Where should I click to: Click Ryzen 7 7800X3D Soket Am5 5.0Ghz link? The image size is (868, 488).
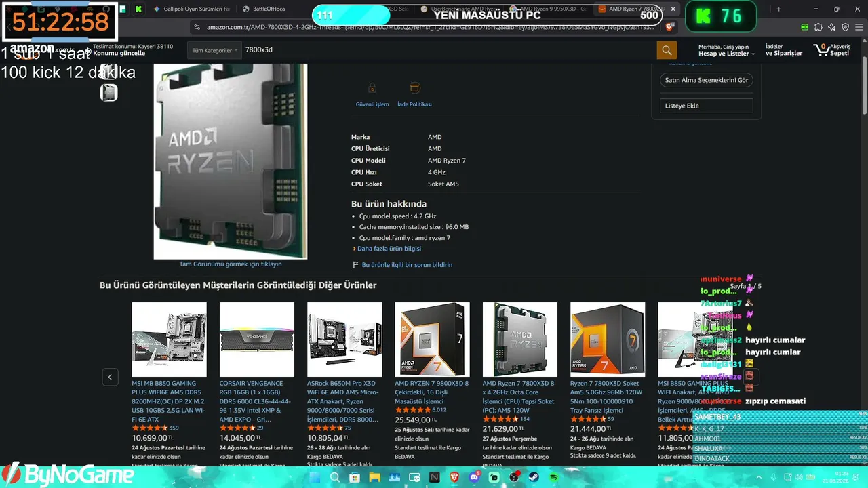tap(608, 396)
